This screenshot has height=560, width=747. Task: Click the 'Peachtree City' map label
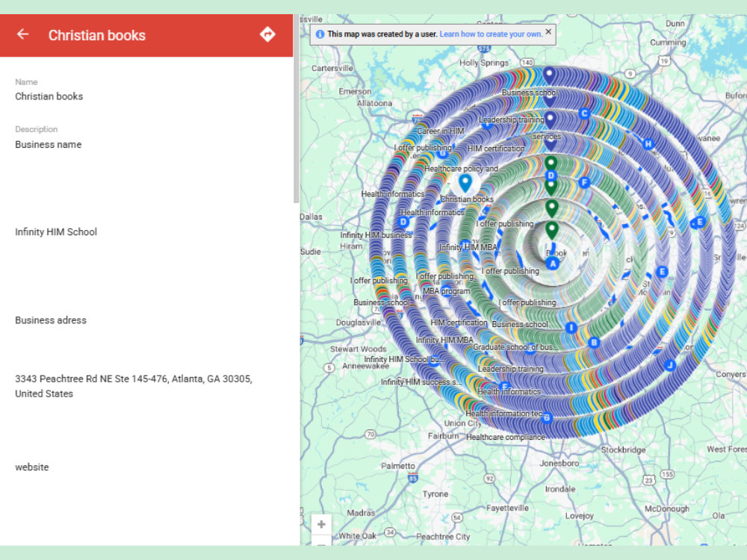tap(443, 537)
